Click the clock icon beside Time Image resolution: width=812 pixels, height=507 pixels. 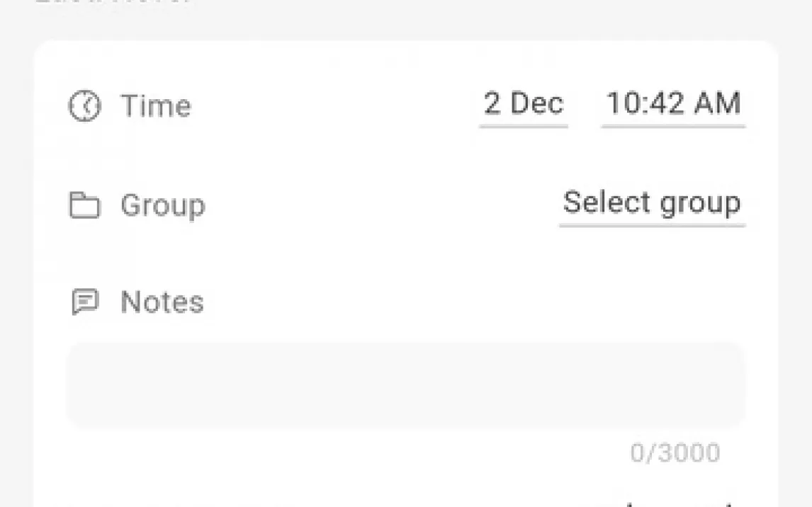[x=84, y=106]
